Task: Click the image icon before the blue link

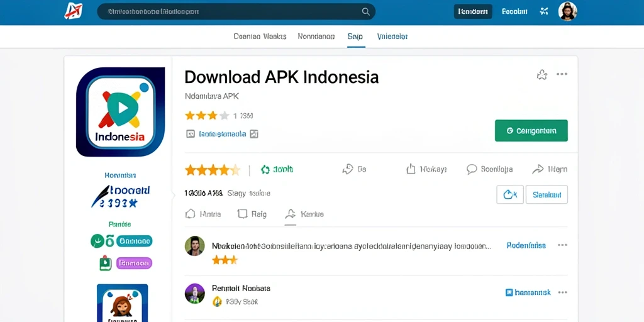Action: 190,134
